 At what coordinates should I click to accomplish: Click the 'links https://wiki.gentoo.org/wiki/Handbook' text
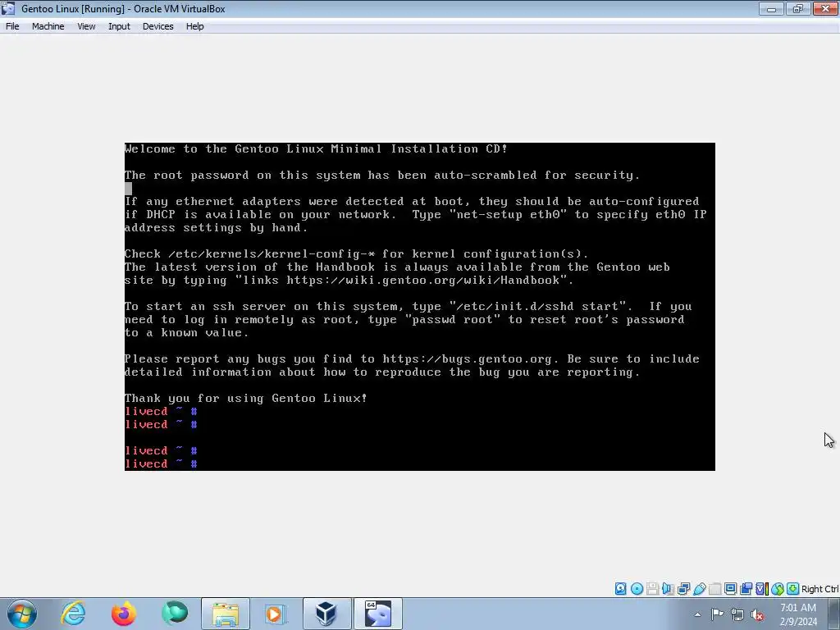pos(401,281)
